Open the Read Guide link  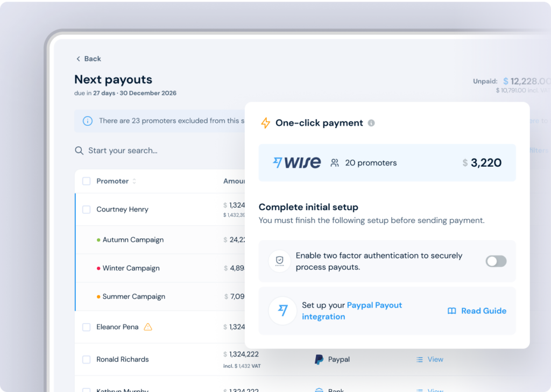pos(477,311)
